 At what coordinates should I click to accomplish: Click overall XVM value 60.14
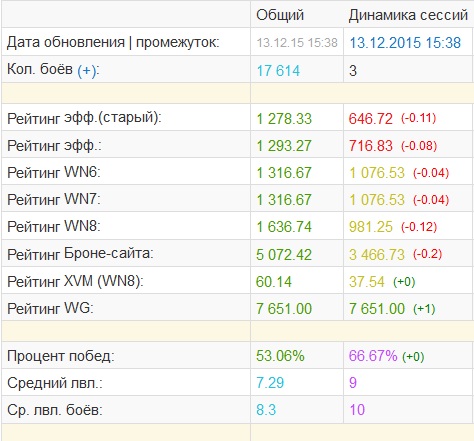[x=274, y=282]
